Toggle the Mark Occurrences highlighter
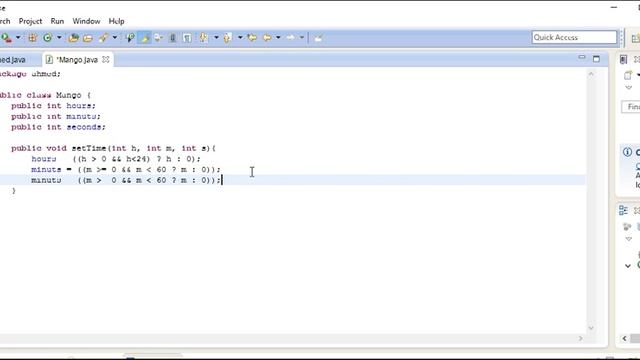 point(144,38)
